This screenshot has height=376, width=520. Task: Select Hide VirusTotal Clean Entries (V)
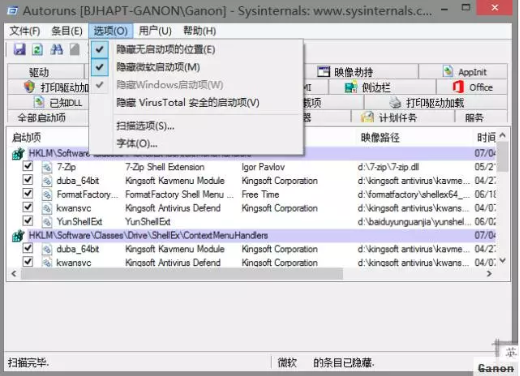(x=196, y=102)
